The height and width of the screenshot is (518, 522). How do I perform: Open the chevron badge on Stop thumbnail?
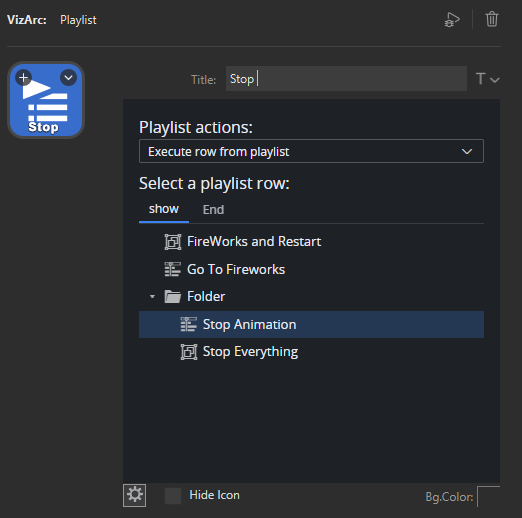tap(68, 78)
